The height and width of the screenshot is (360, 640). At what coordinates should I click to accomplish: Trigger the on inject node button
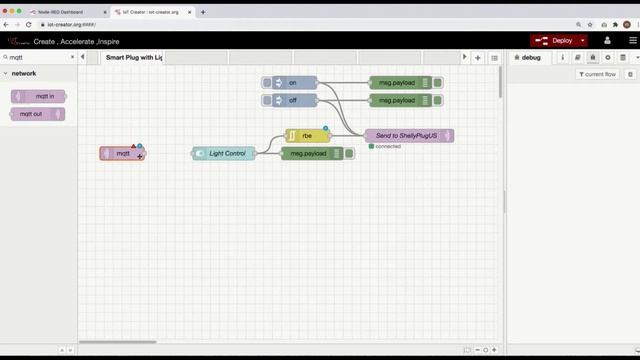(x=267, y=83)
